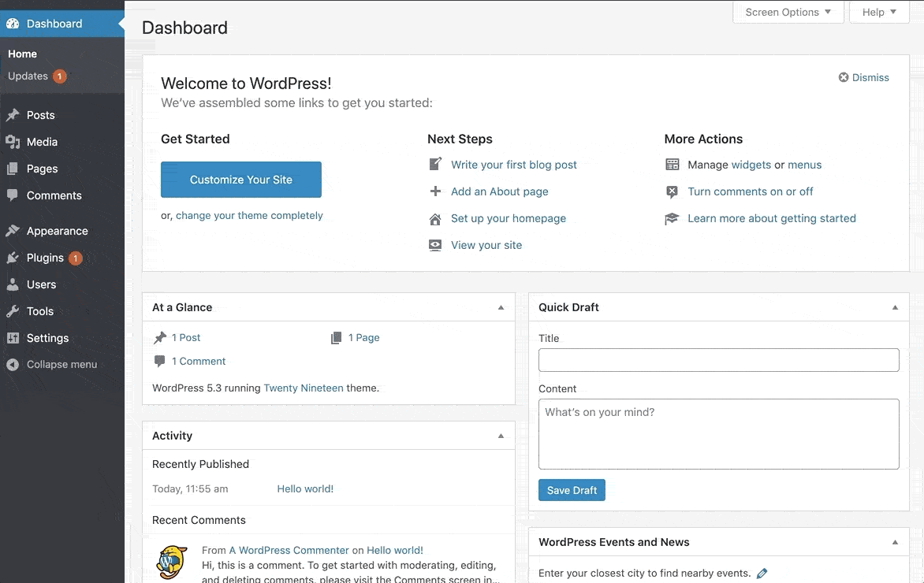Screen dimensions: 924x583
Task: Open the Pages menu
Action: click(x=61, y=169)
